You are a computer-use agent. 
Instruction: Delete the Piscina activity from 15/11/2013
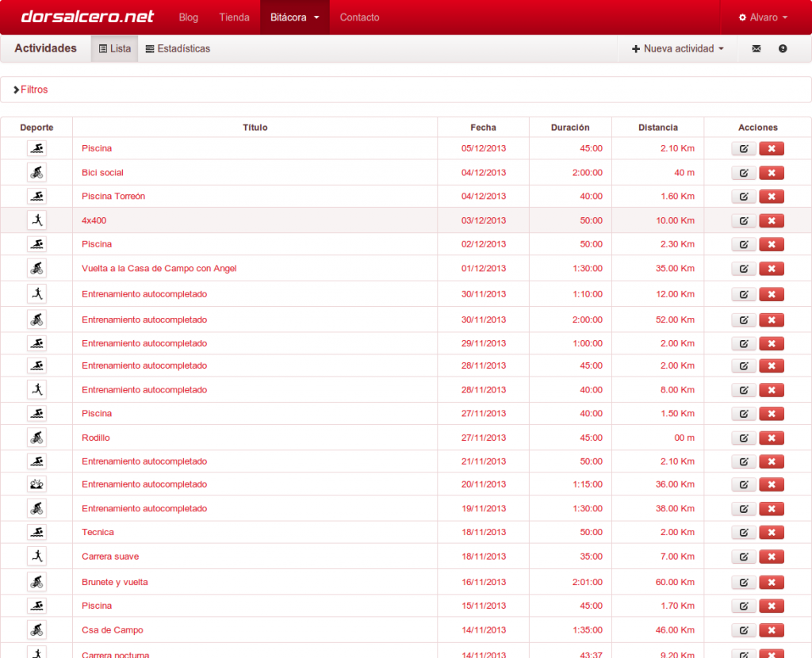click(x=771, y=606)
